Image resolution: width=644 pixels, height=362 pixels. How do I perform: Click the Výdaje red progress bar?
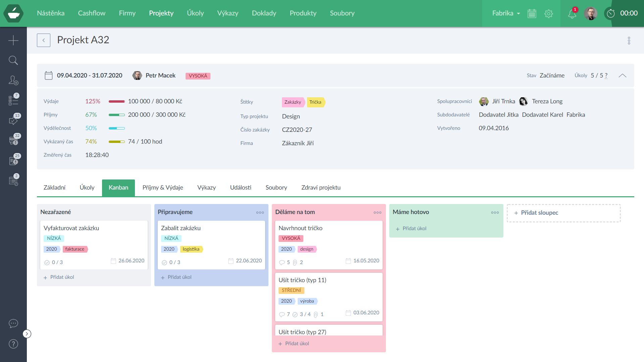116,101
